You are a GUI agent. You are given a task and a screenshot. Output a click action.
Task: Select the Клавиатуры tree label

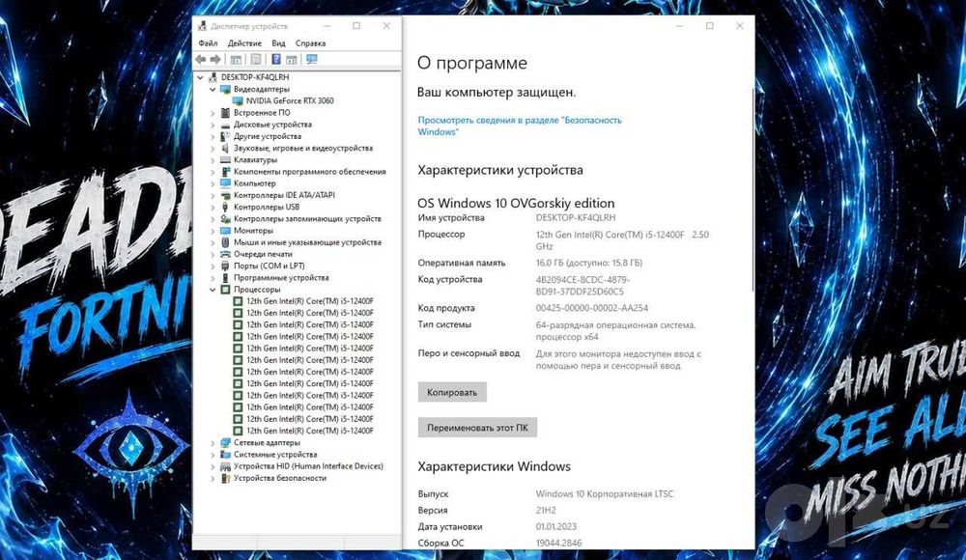255,159
